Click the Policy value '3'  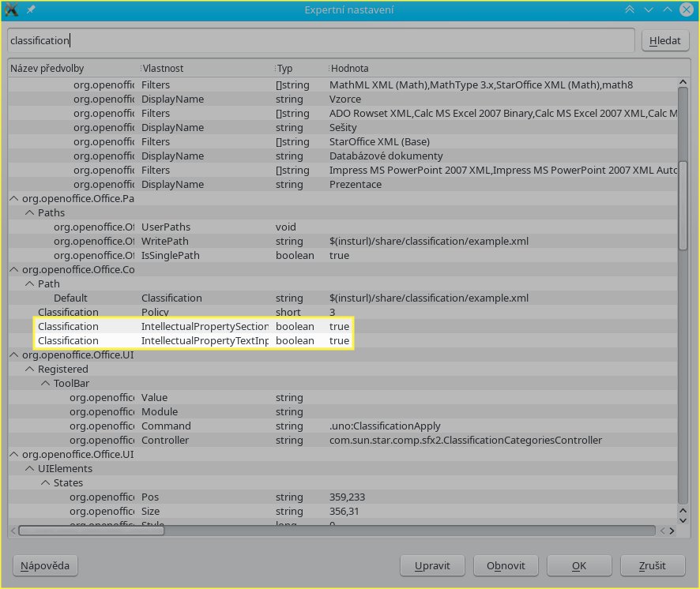(x=332, y=312)
